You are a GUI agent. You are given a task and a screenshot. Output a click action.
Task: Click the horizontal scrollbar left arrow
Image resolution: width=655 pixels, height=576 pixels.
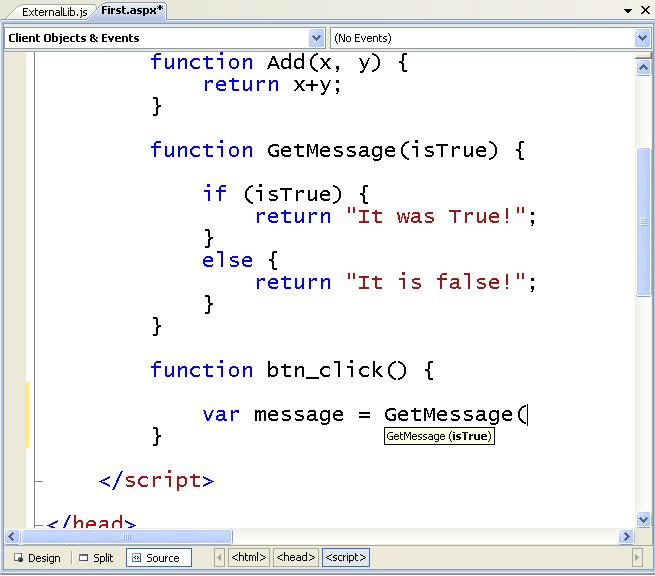click(x=9, y=537)
